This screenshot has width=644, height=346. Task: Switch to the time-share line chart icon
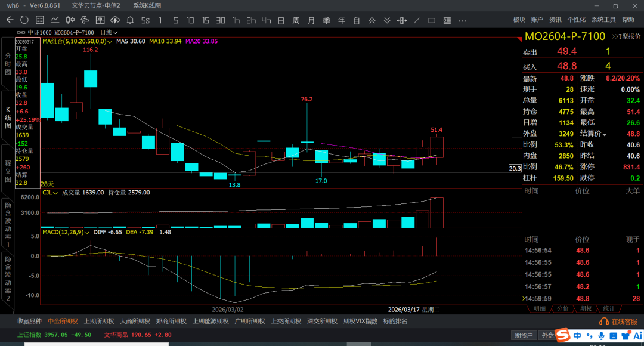[x=55, y=20]
